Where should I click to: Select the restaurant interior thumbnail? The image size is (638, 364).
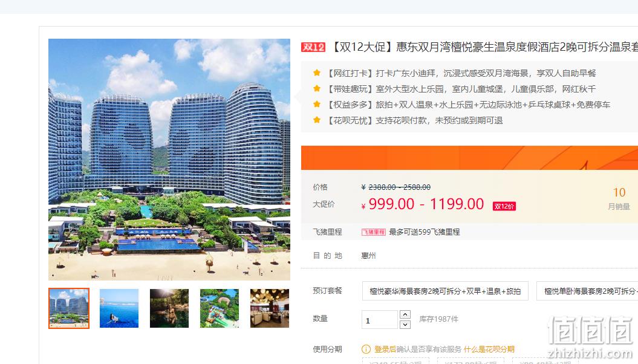click(270, 308)
